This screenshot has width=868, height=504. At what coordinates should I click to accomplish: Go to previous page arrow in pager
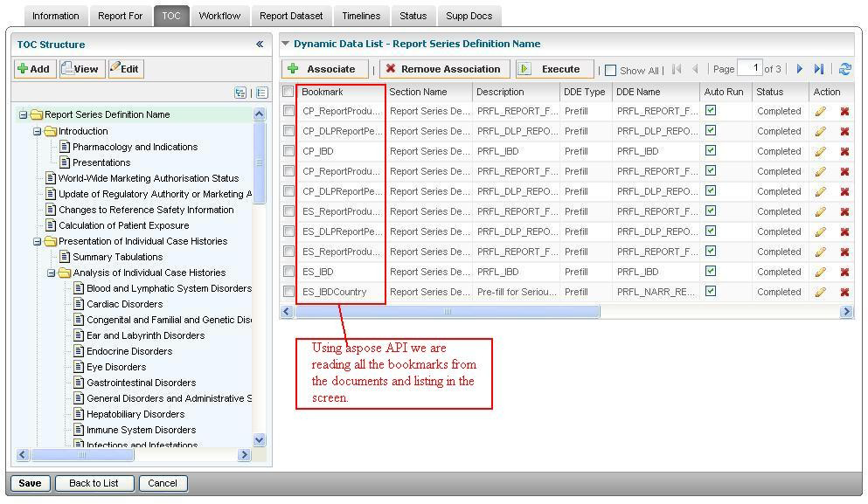click(x=695, y=69)
